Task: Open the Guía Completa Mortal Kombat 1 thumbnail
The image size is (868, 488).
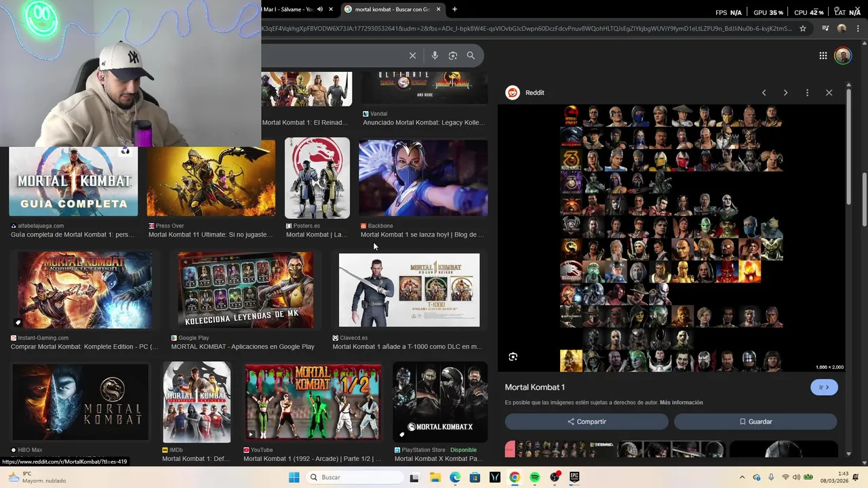Action: [x=73, y=181]
